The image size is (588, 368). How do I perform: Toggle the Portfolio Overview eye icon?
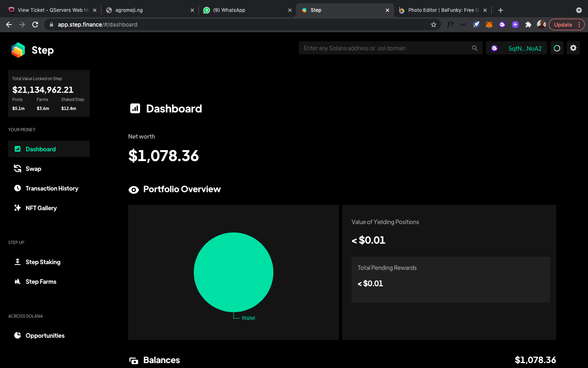134,190
